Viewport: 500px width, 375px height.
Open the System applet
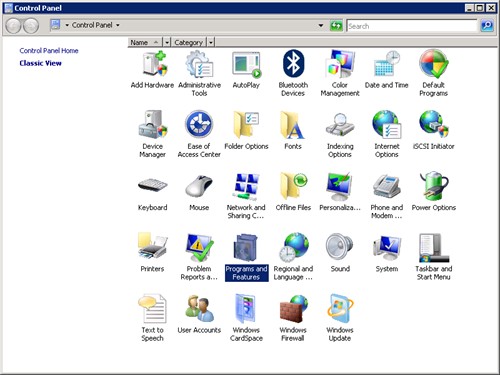click(x=387, y=253)
